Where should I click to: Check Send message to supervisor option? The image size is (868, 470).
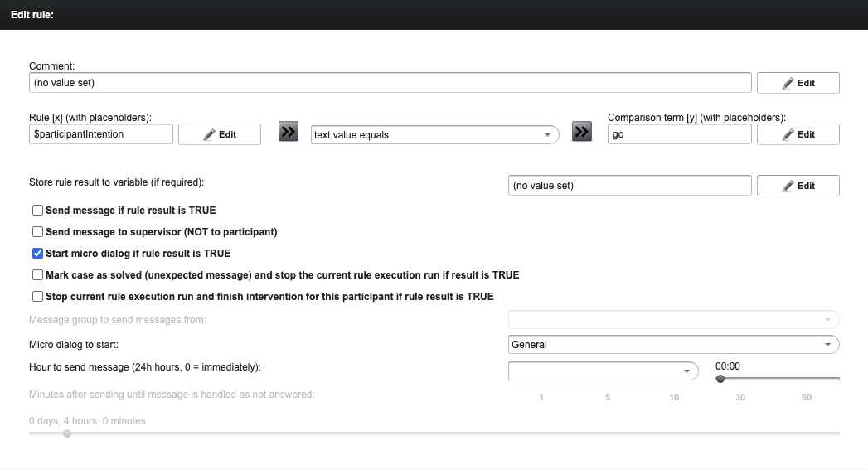(37, 232)
